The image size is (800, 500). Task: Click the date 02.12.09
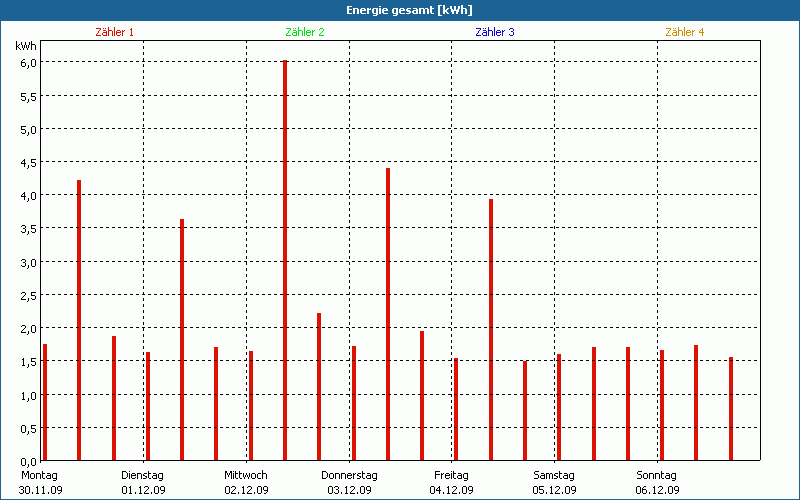pyautogui.click(x=246, y=490)
